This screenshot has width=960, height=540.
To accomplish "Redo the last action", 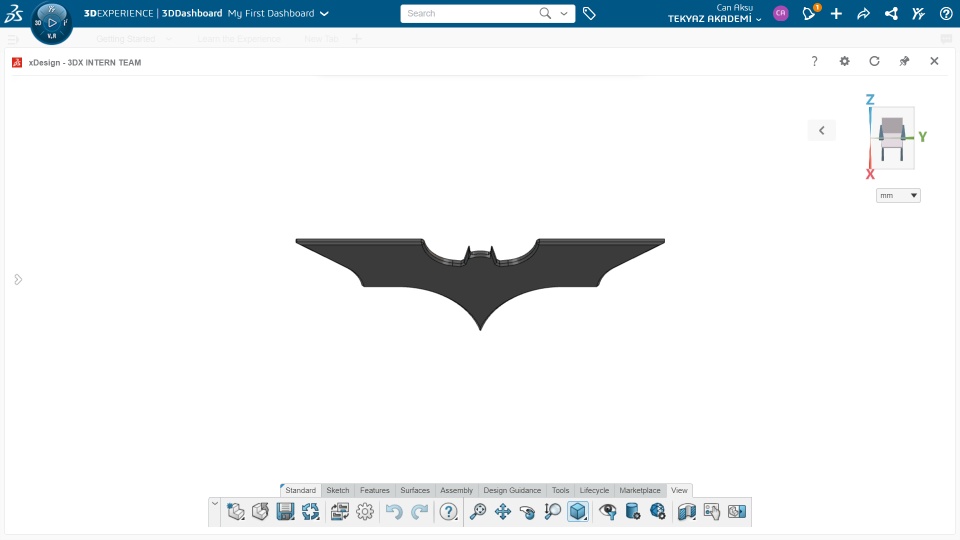I will point(419,511).
